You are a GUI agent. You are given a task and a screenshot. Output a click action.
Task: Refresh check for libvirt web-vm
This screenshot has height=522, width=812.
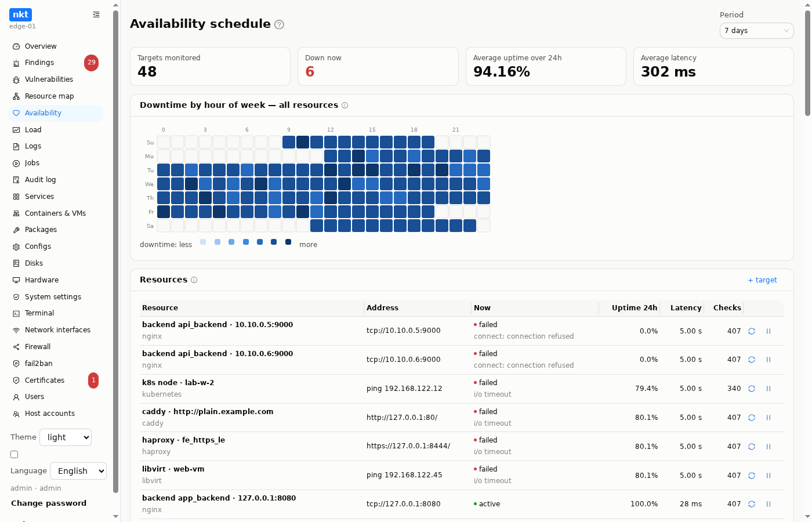[x=752, y=476]
